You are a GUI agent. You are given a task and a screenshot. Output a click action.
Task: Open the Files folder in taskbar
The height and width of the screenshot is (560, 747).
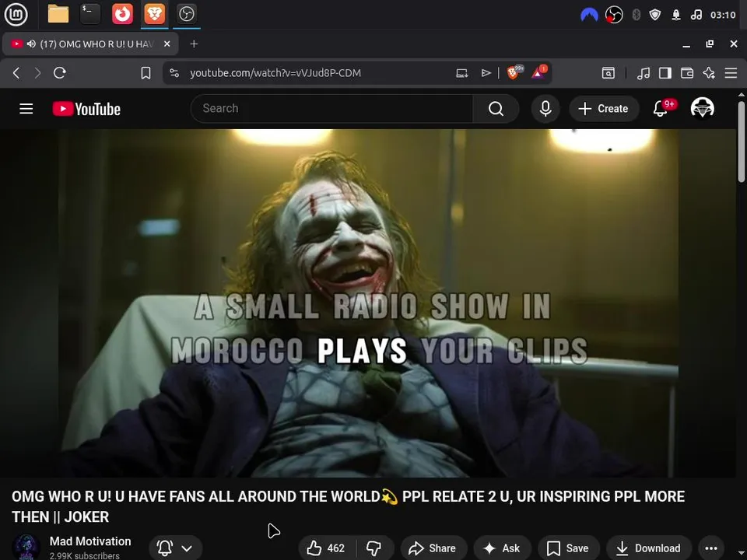tap(58, 14)
